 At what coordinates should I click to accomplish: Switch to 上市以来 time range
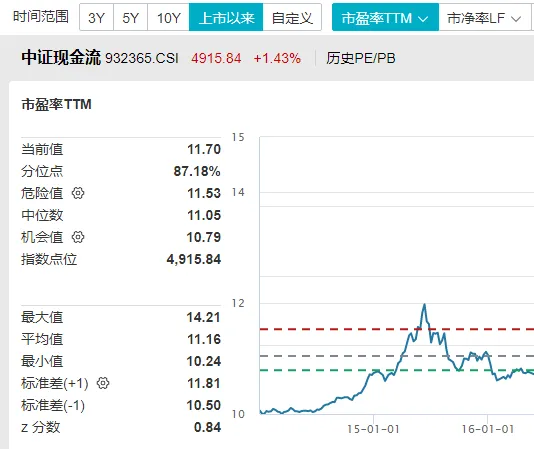click(x=226, y=17)
